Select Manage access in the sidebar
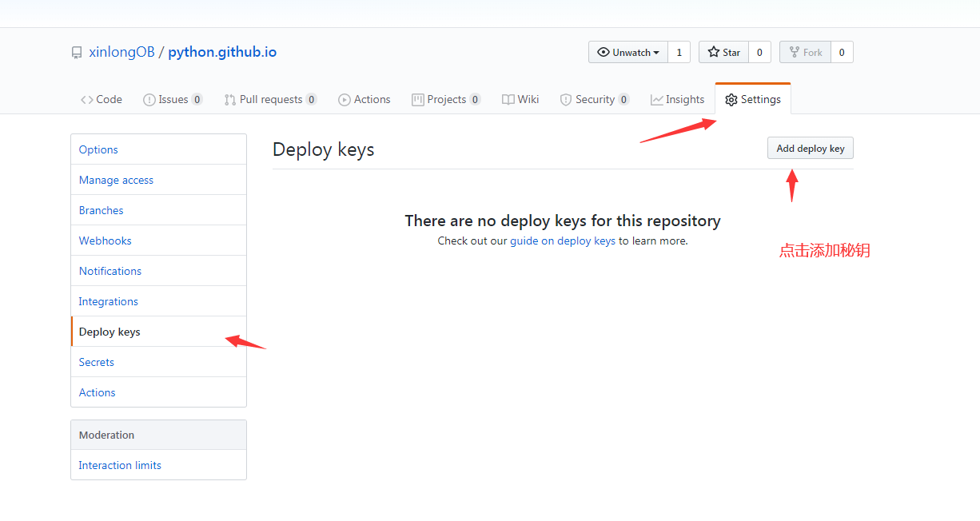Screen dimensions: 980x521 coord(116,180)
